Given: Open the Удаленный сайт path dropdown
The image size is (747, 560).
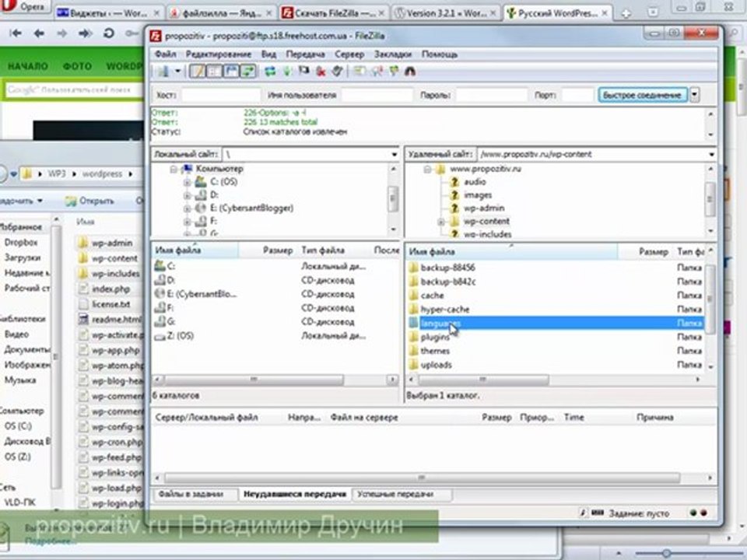Looking at the screenshot, I should (710, 154).
